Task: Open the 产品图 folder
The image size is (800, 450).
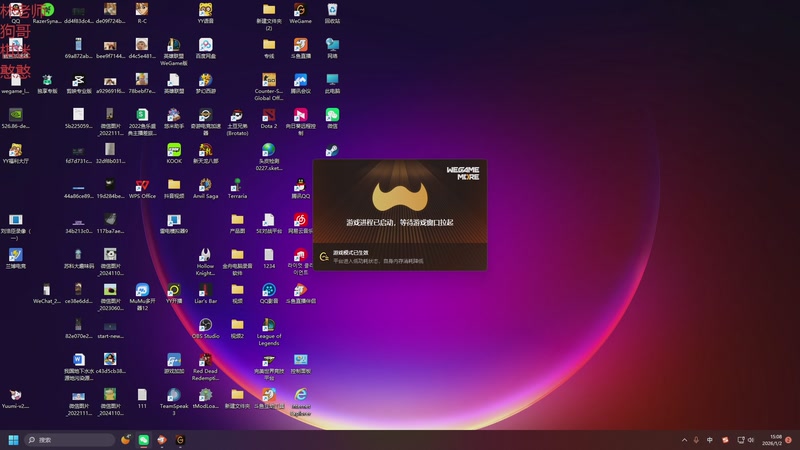Action: pos(237,223)
